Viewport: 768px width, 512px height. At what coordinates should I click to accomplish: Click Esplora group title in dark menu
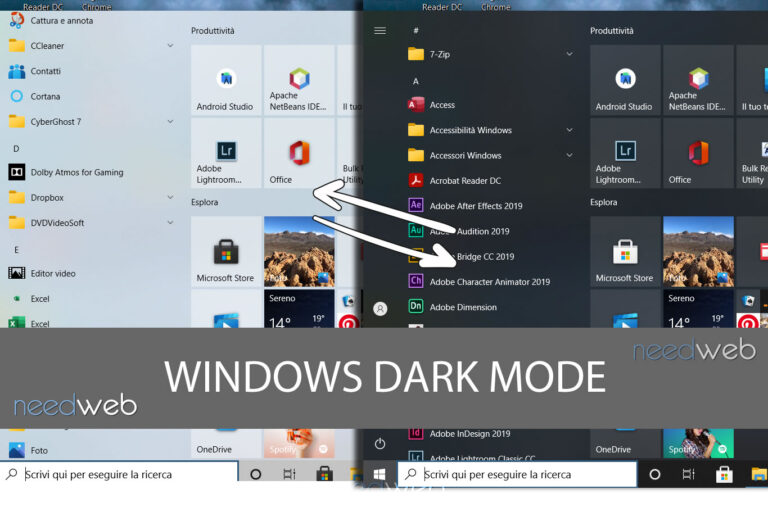click(x=603, y=202)
